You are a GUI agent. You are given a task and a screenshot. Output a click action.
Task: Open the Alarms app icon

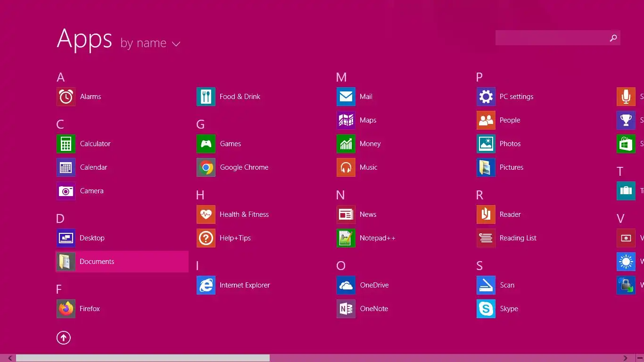pyautogui.click(x=66, y=97)
